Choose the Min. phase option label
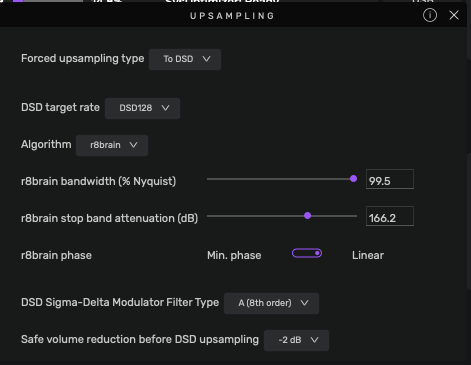This screenshot has height=365, width=471. (x=234, y=255)
